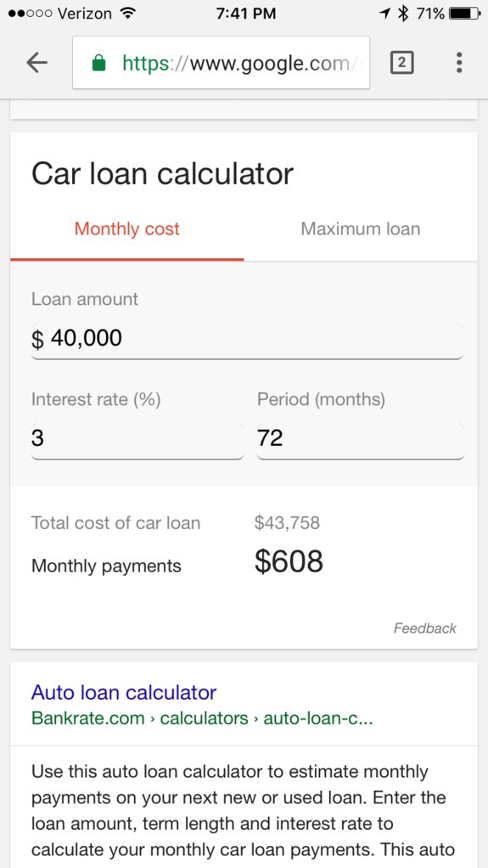Viewport: 488px width, 868px height.
Task: Select the Interest rate field
Action: [x=137, y=440]
